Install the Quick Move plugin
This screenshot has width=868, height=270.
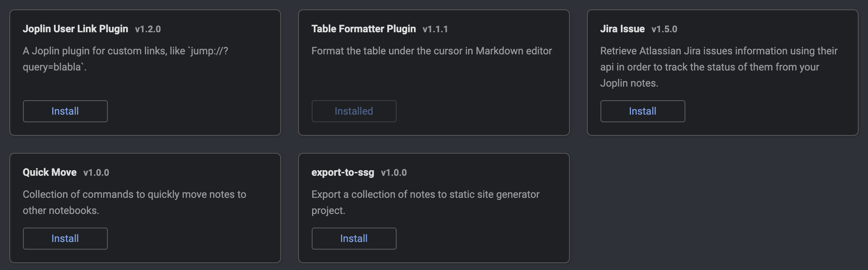pos(65,239)
